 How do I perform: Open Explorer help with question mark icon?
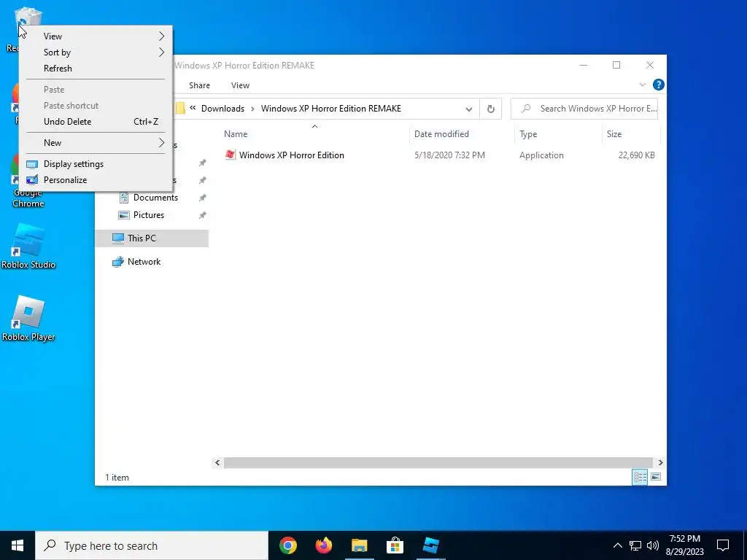click(659, 85)
